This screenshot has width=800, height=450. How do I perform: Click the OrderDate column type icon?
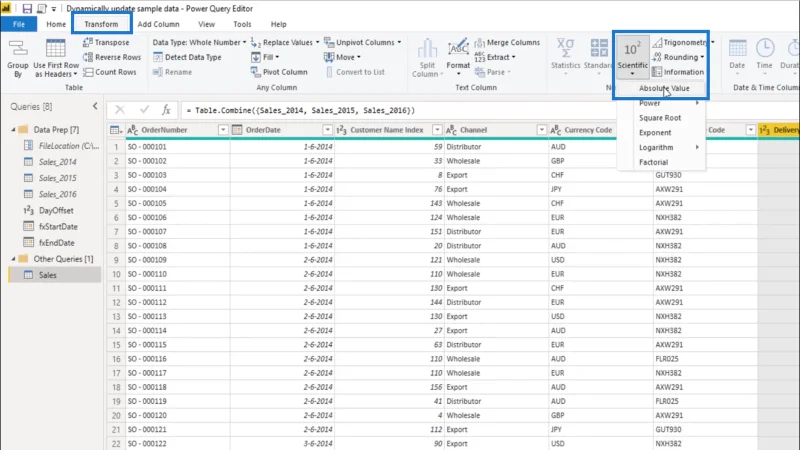point(237,130)
